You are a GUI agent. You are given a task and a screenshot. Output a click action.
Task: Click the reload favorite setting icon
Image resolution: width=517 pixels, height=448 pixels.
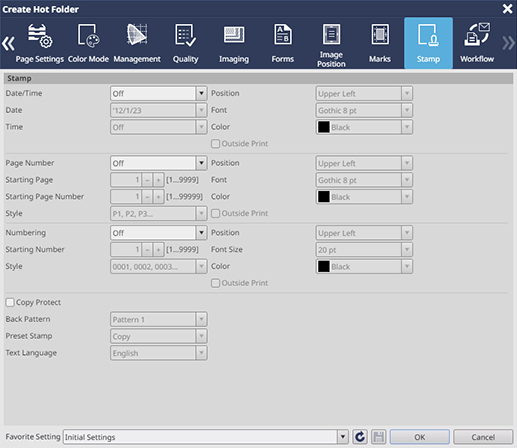coord(360,437)
